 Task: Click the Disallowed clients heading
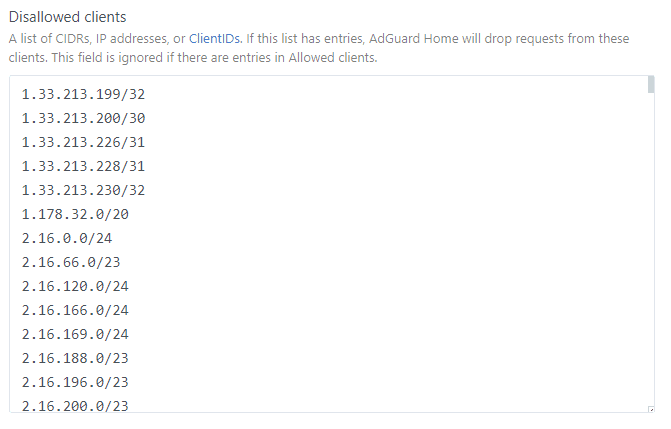(x=68, y=17)
